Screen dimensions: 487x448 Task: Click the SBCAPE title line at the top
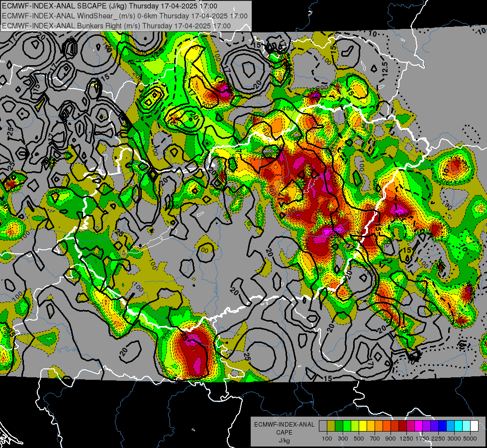pyautogui.click(x=109, y=6)
